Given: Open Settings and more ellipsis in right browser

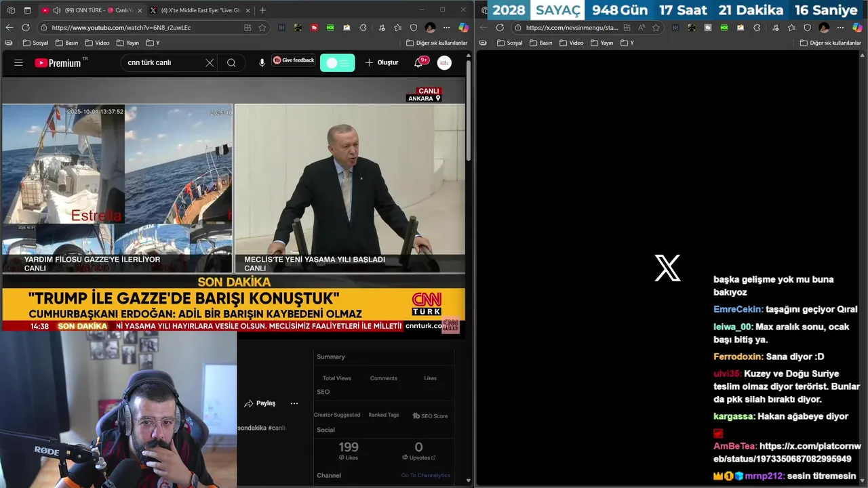Looking at the screenshot, I should [840, 28].
